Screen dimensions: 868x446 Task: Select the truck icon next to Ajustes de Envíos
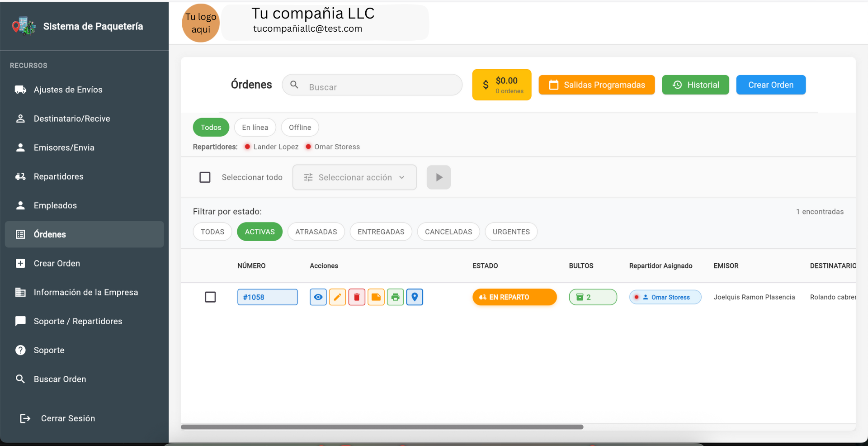[x=20, y=90]
